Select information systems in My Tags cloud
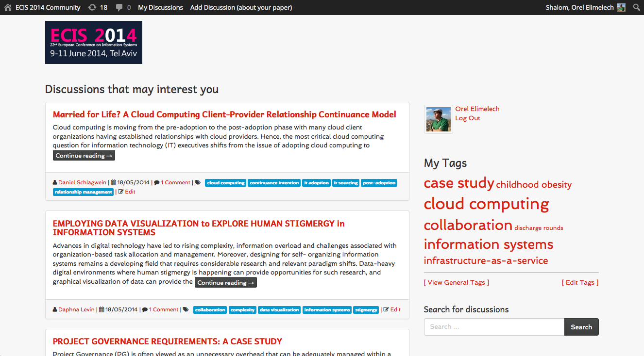Viewport: 644px width, 356px height. (489, 244)
